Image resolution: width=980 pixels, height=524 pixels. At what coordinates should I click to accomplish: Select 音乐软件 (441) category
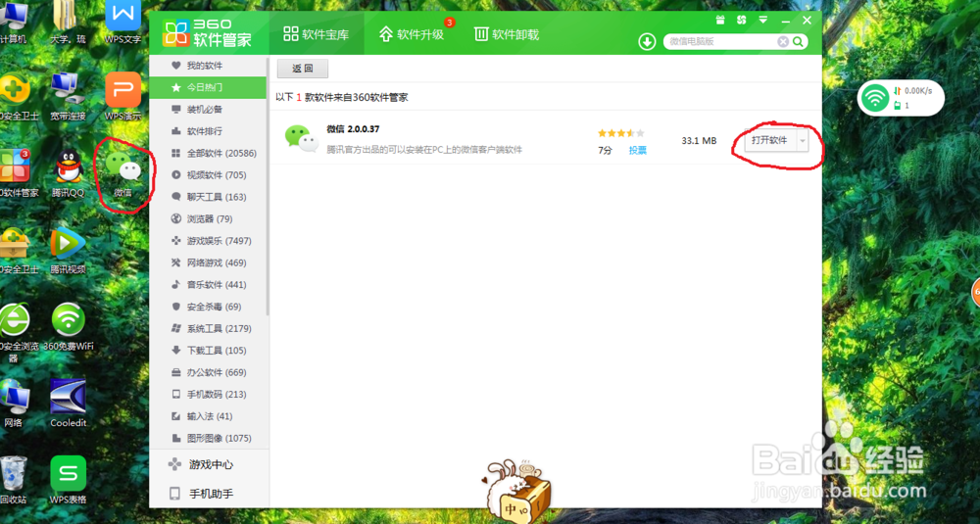point(208,284)
